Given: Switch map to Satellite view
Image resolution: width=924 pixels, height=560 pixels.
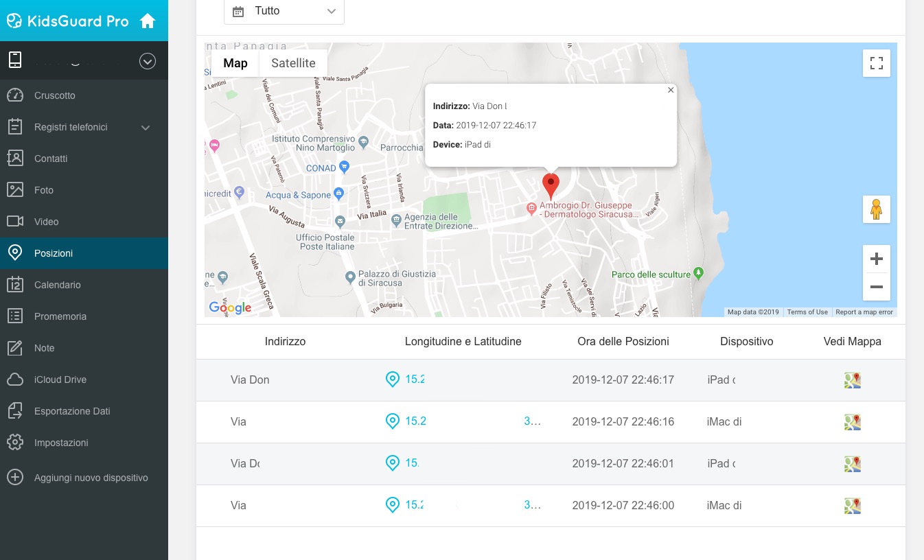Looking at the screenshot, I should pos(293,63).
